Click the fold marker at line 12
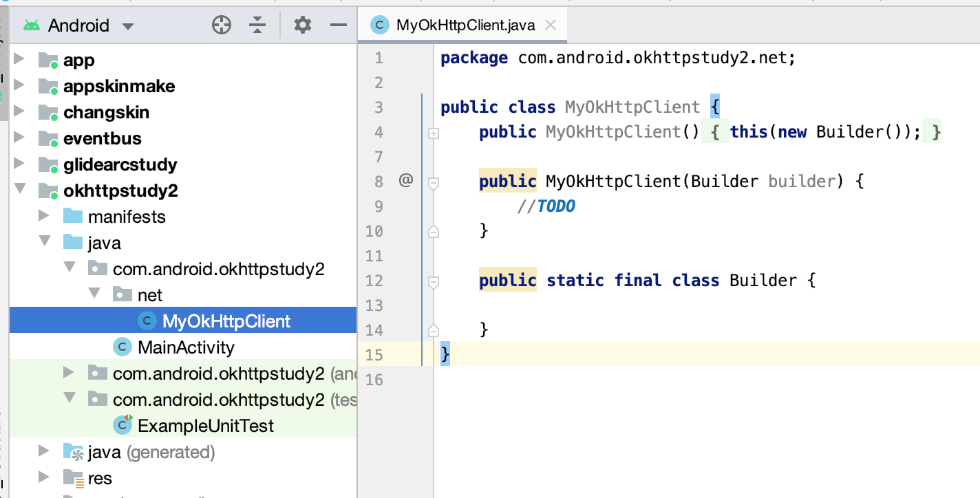The width and height of the screenshot is (980, 498). pos(434,282)
